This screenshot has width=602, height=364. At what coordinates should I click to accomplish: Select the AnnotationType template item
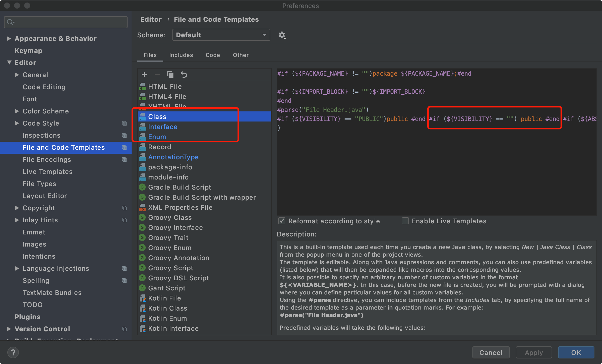pos(173,157)
